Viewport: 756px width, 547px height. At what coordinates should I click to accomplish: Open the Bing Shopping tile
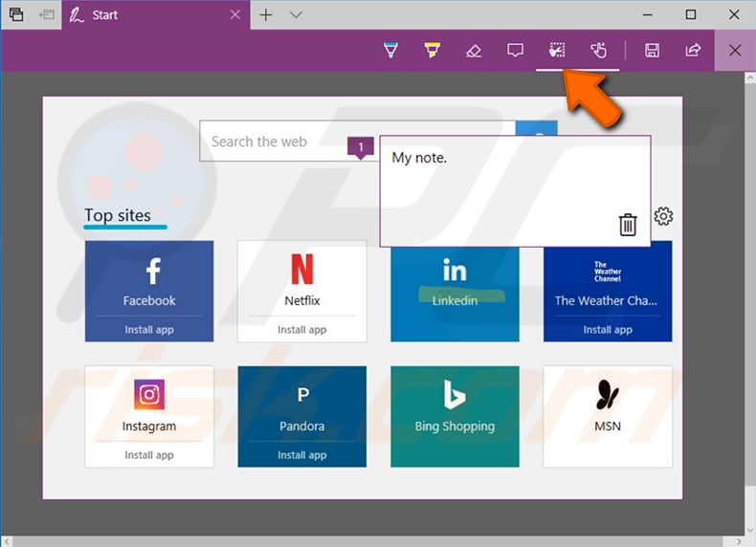click(x=455, y=416)
